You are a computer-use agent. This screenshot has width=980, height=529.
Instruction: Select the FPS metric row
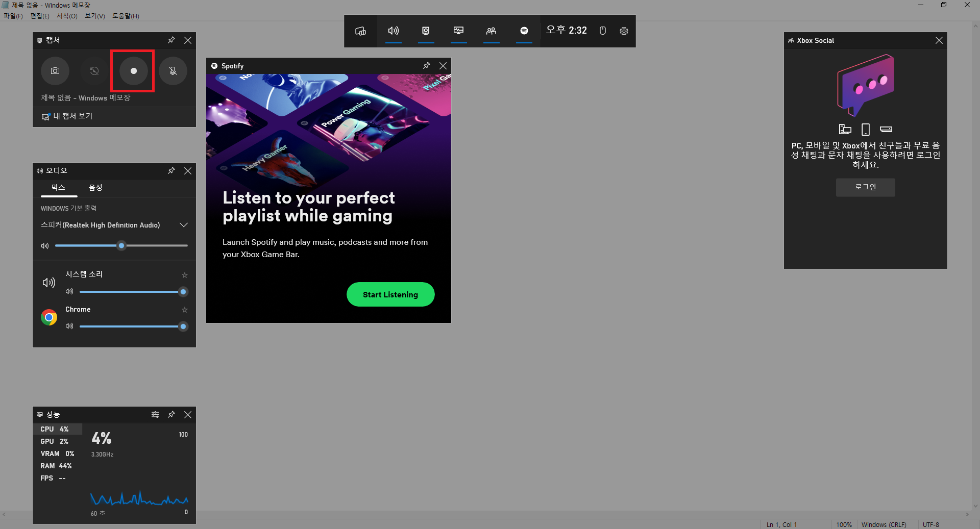(58, 478)
